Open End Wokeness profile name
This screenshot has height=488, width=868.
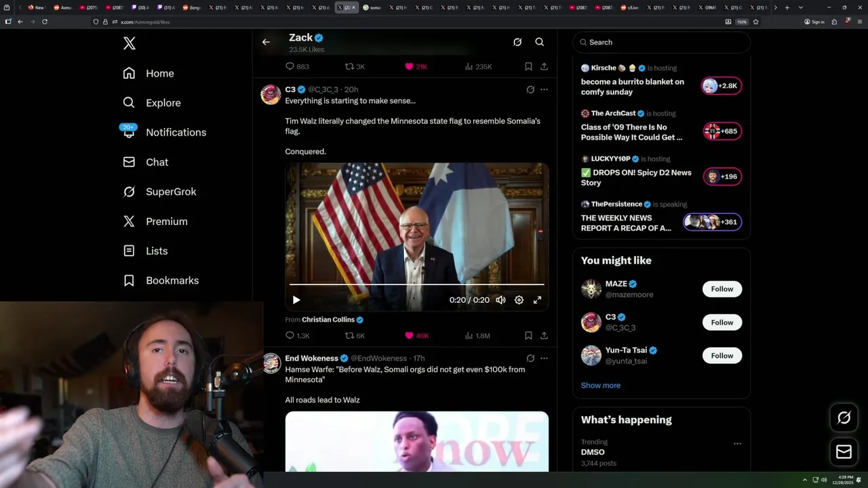click(311, 358)
